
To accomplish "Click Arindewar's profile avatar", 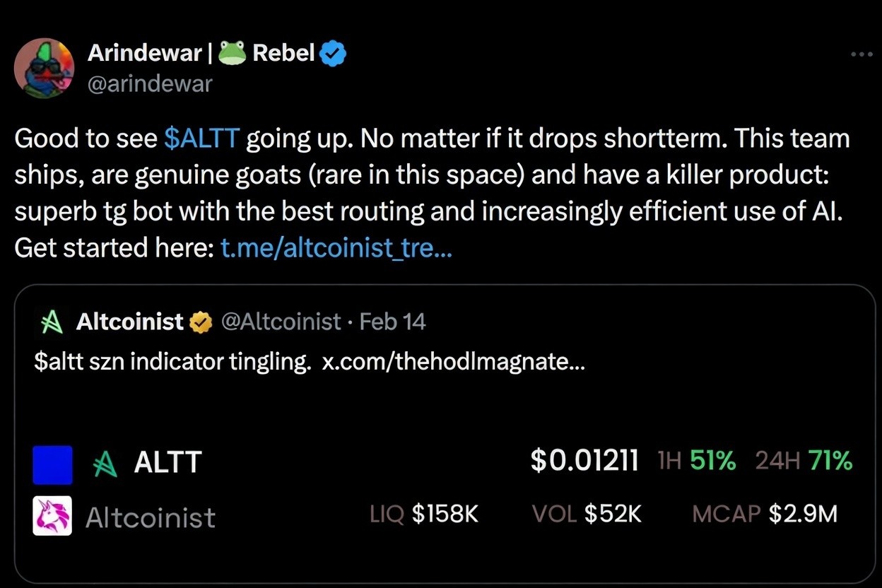I will (45, 68).
